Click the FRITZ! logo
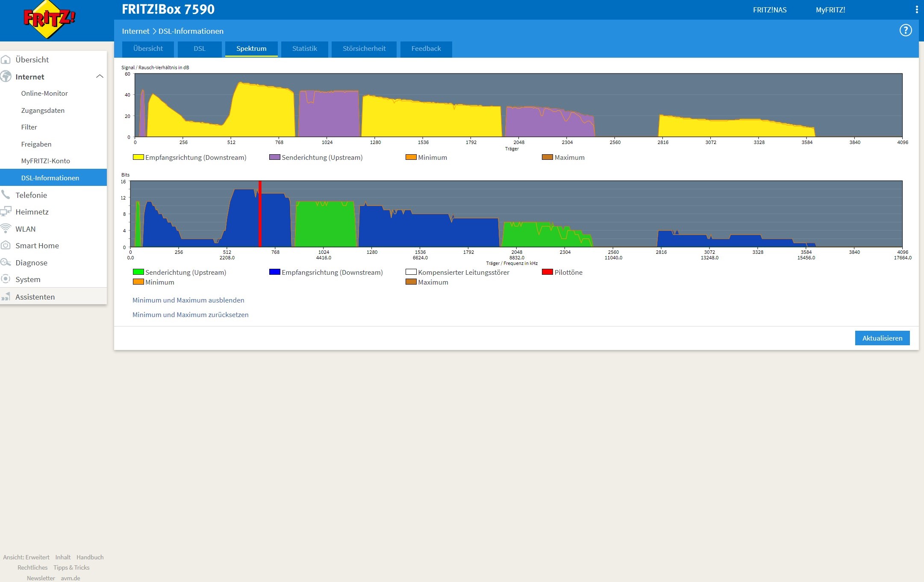The image size is (924, 582). (49, 19)
